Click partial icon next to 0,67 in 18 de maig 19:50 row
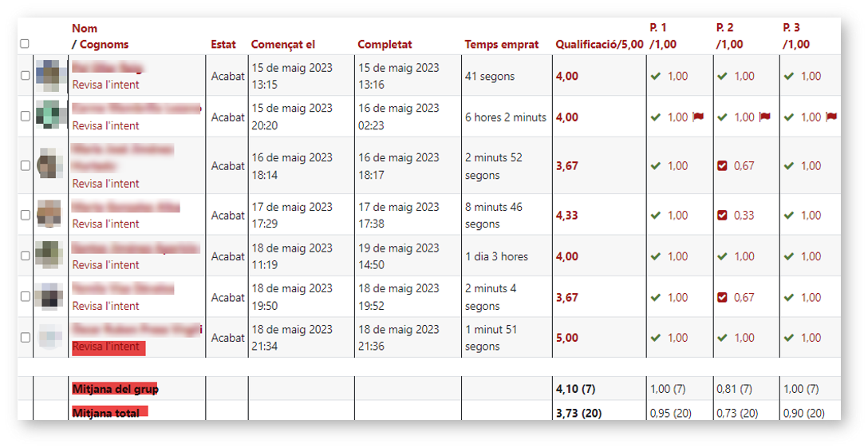This screenshot has height=448, width=868. click(x=723, y=298)
